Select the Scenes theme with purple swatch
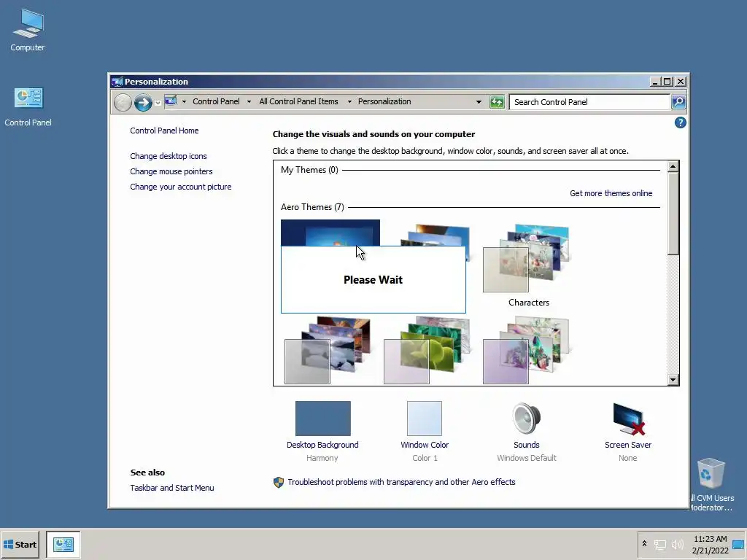 tap(526, 351)
